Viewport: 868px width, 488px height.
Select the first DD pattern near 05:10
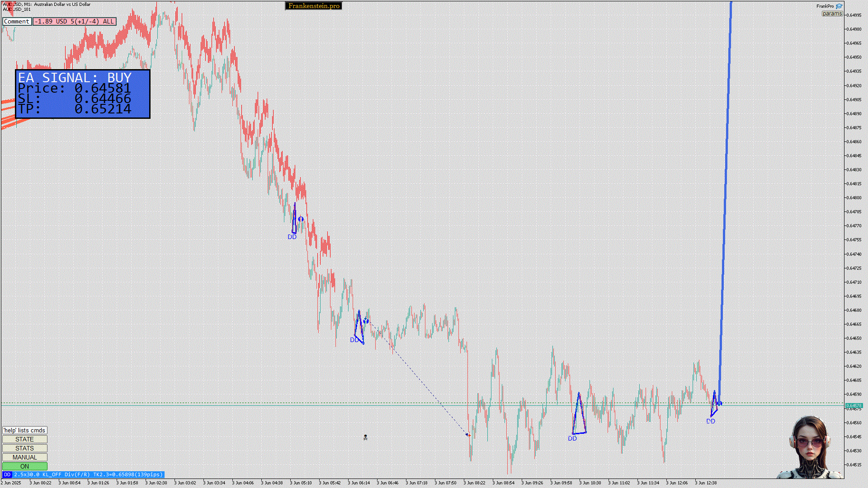tap(294, 221)
